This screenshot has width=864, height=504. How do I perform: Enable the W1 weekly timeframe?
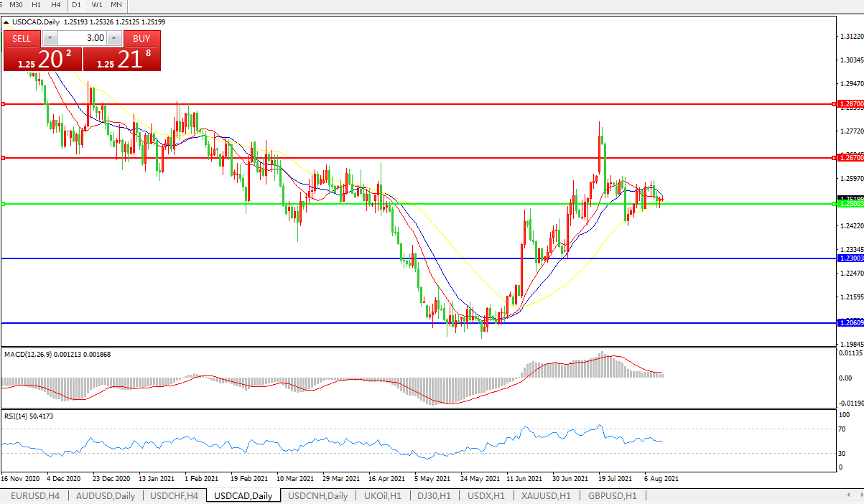click(x=97, y=4)
